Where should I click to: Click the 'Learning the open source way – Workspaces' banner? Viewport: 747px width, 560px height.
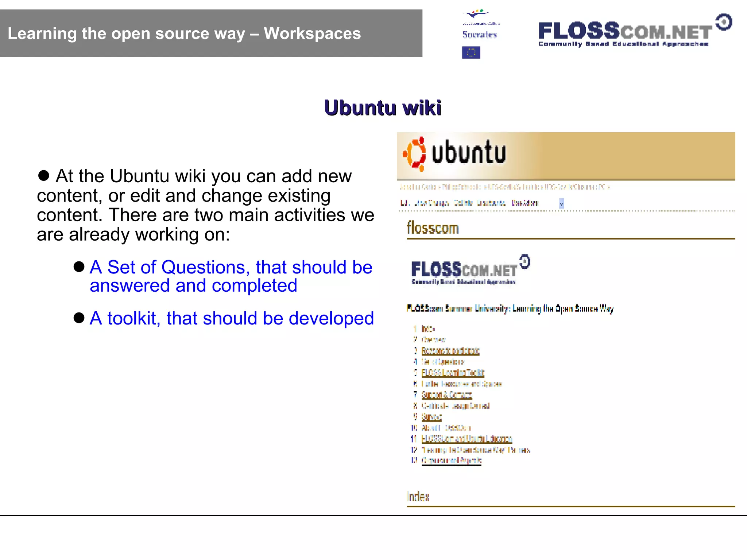point(211,33)
